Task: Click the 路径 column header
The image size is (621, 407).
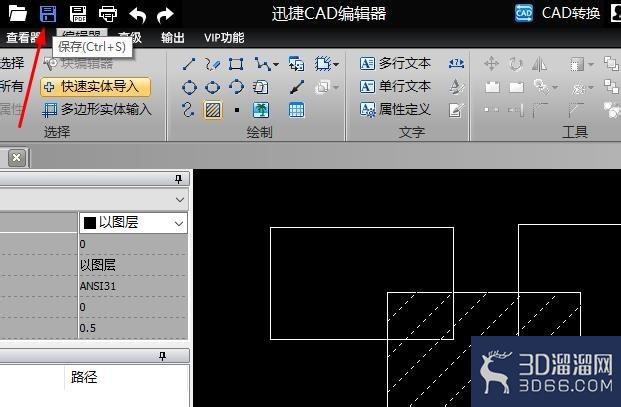Action: tap(84, 377)
